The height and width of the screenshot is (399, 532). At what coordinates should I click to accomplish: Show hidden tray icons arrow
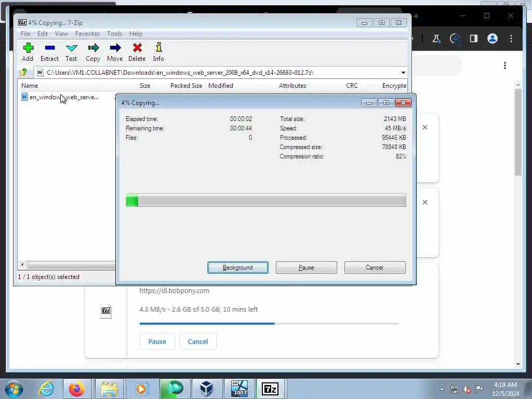(x=442, y=389)
